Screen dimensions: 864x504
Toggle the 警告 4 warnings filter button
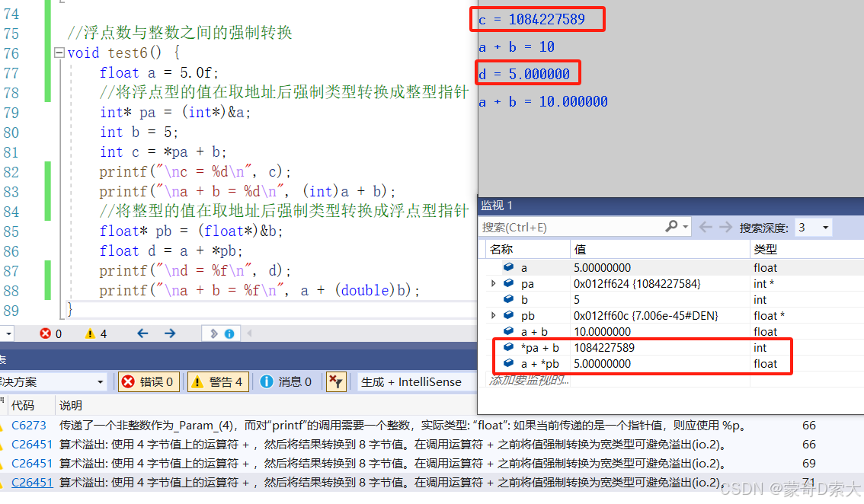click(x=218, y=381)
